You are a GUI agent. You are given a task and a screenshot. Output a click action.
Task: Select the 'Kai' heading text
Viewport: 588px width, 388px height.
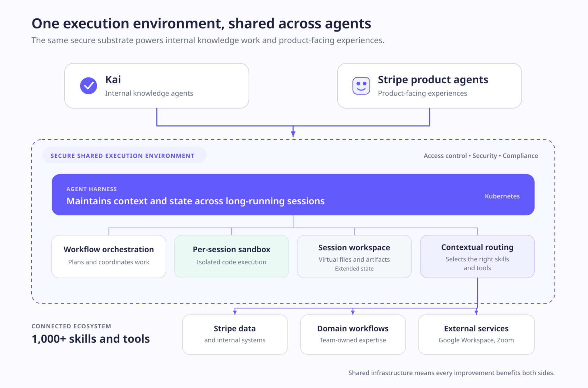click(x=113, y=79)
